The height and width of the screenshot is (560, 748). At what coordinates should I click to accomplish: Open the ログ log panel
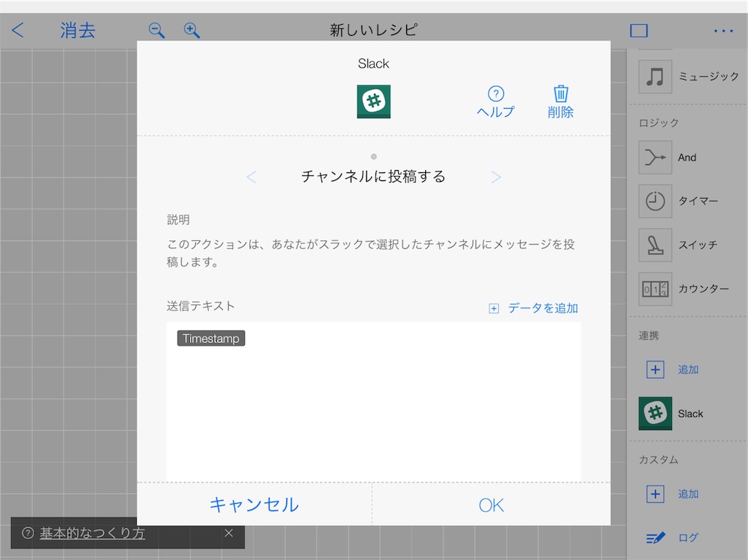673,537
